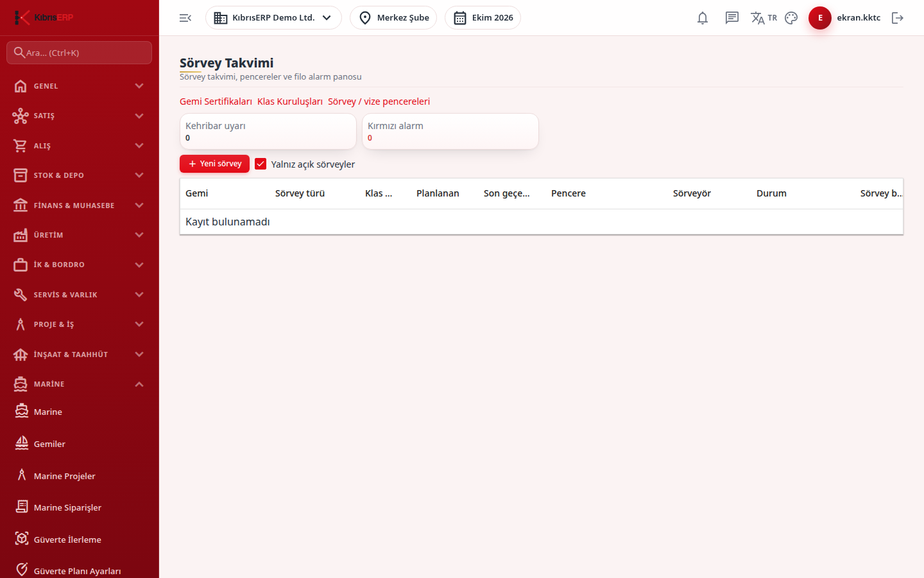The width and height of the screenshot is (924, 578).
Task: Toggle the Yalnız açık sörveyler checkbox
Action: [x=261, y=164]
